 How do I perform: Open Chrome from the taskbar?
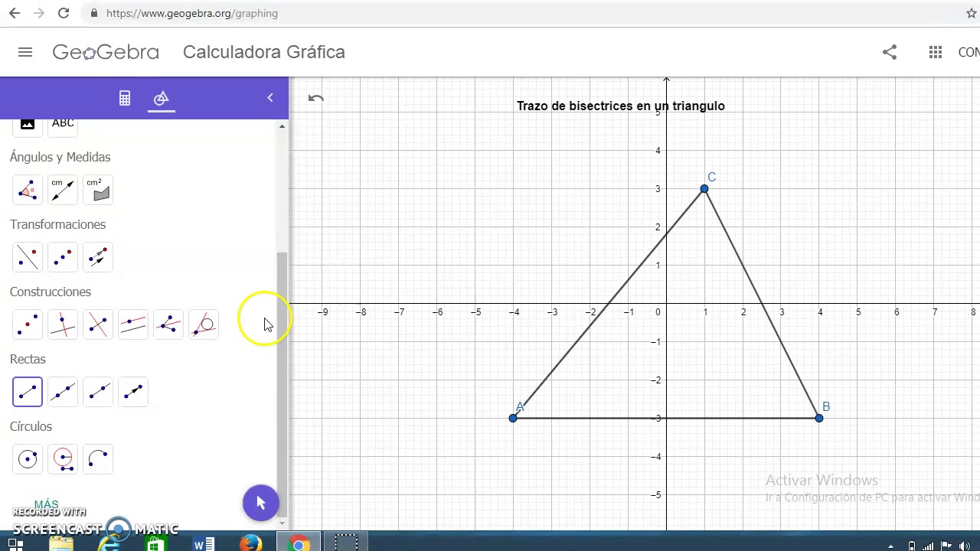coord(299,543)
